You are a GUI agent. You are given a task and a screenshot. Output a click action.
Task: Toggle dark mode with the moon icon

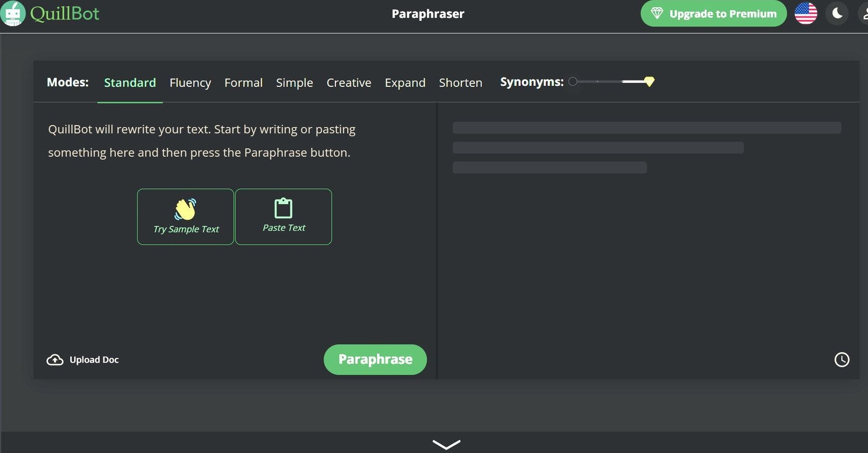(837, 13)
